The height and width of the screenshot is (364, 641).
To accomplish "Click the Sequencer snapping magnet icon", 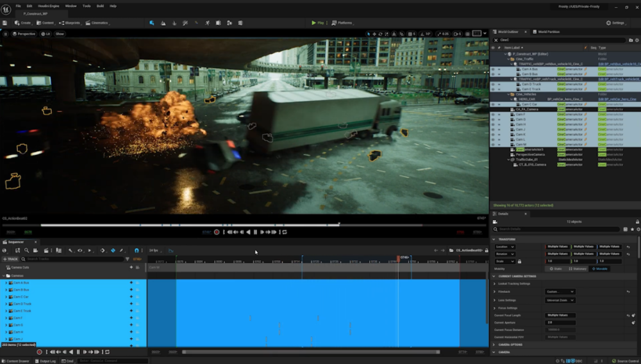I will (137, 251).
